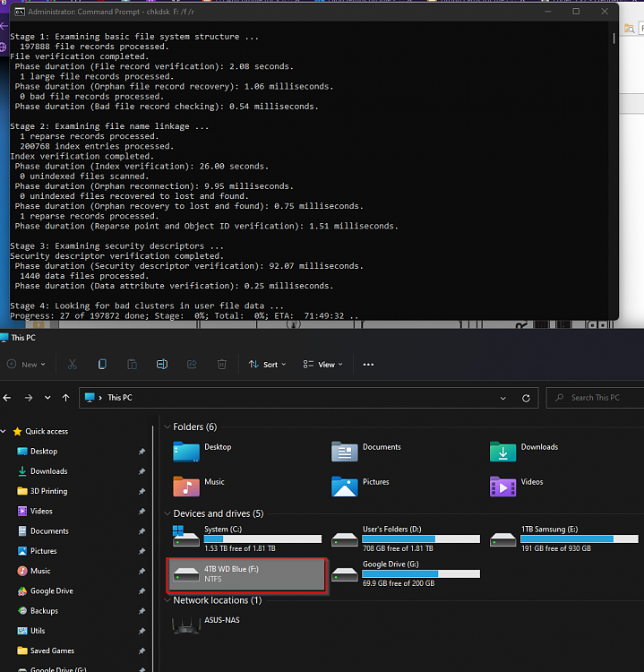Select the System (C:) drive
Image resolution: width=644 pixels, height=672 pixels.
pyautogui.click(x=247, y=538)
